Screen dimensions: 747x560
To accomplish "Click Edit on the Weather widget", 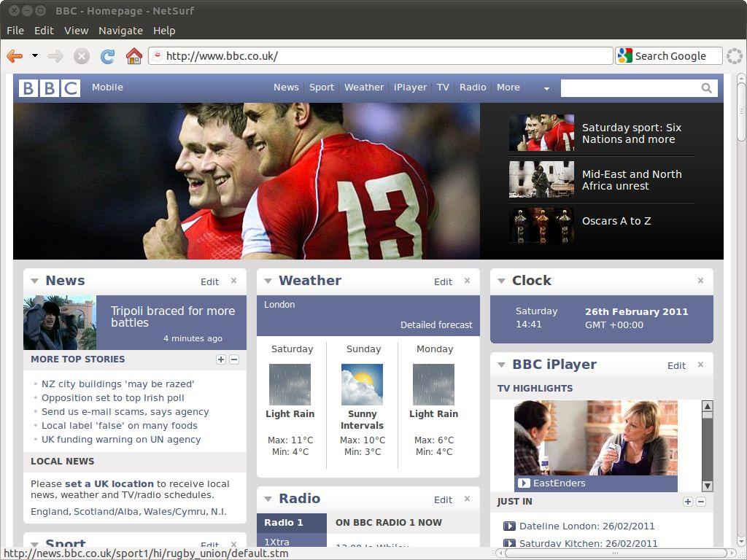I will pyautogui.click(x=443, y=282).
